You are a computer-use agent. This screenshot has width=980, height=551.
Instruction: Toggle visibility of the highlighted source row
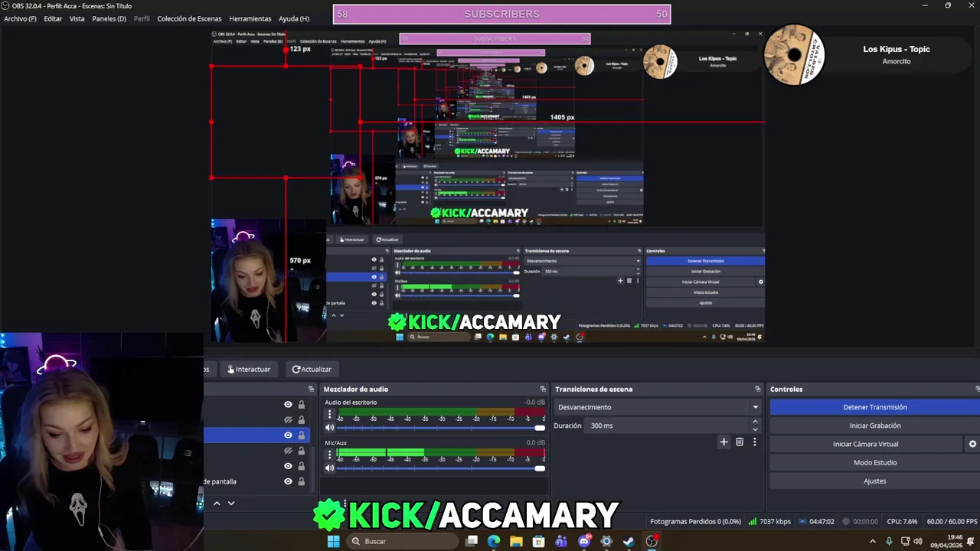288,435
